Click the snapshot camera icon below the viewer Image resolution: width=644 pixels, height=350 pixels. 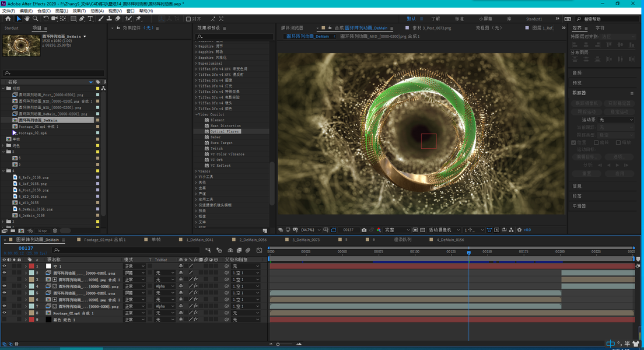pyautogui.click(x=364, y=230)
